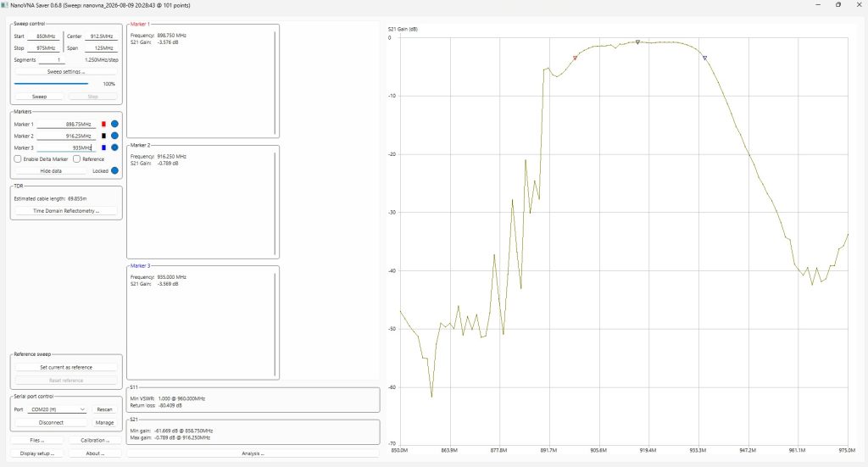Click Marker 1 panel scrollbar
This screenshot has width=868, height=467.
(275, 82)
